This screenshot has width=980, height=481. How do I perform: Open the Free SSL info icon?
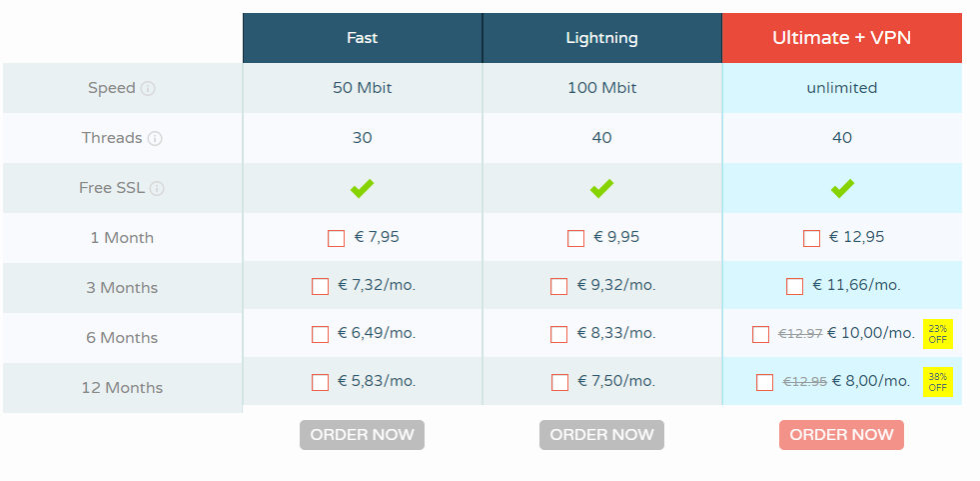[157, 188]
